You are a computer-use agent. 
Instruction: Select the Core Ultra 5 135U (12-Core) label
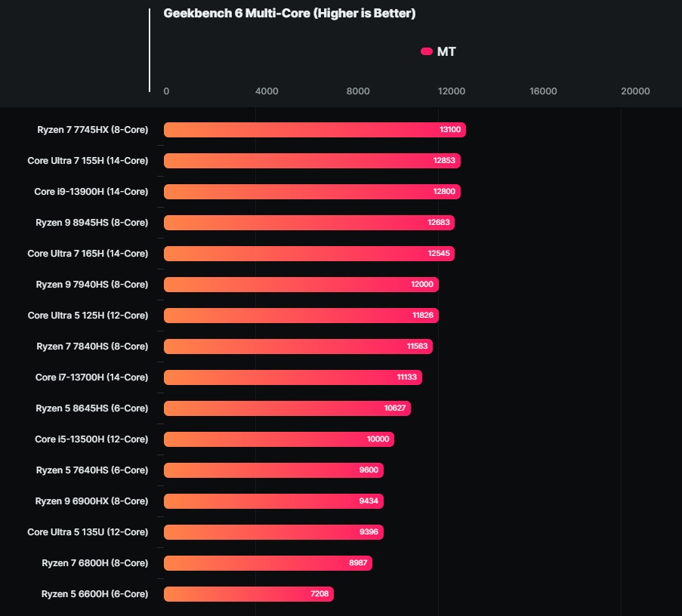pos(88,531)
